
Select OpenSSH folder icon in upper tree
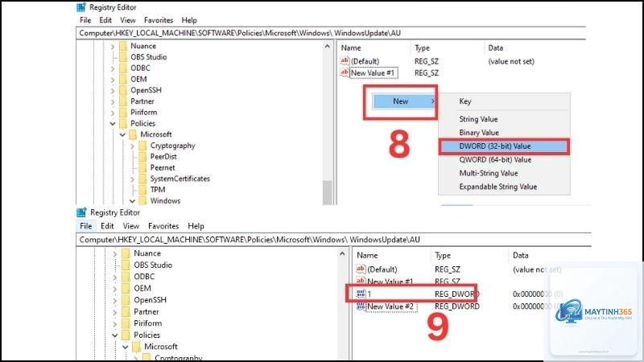coord(123,90)
